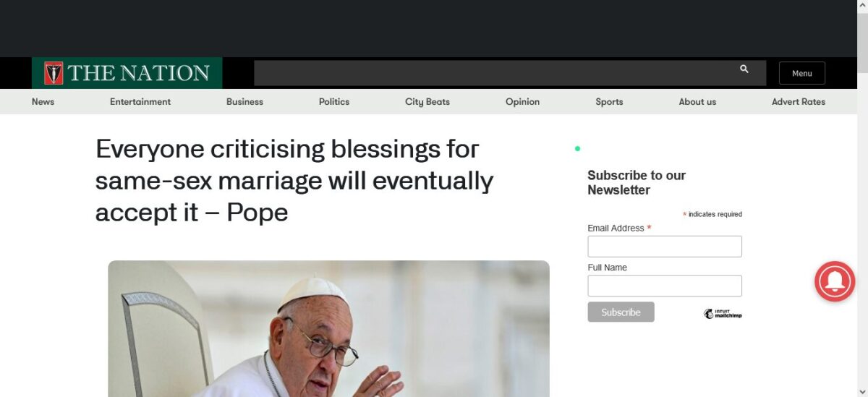The image size is (868, 397).
Task: Click the header search bar field
Action: point(510,73)
